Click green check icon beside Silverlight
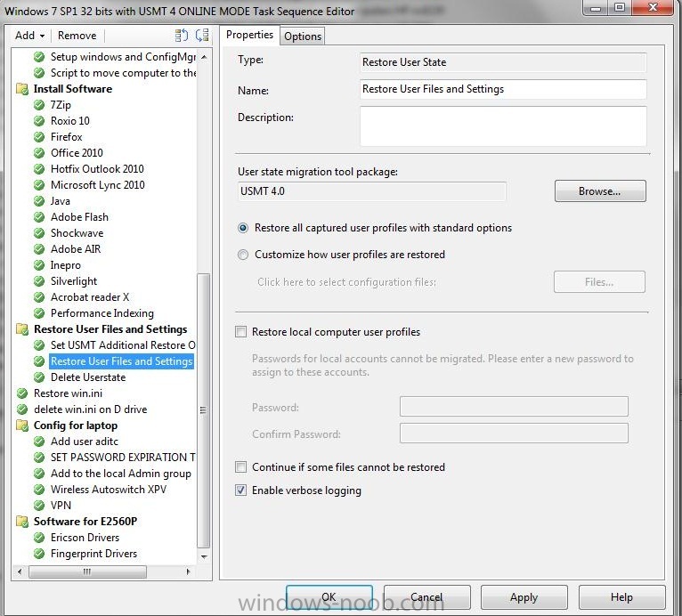Screen dimensions: 682x616 click(39, 281)
